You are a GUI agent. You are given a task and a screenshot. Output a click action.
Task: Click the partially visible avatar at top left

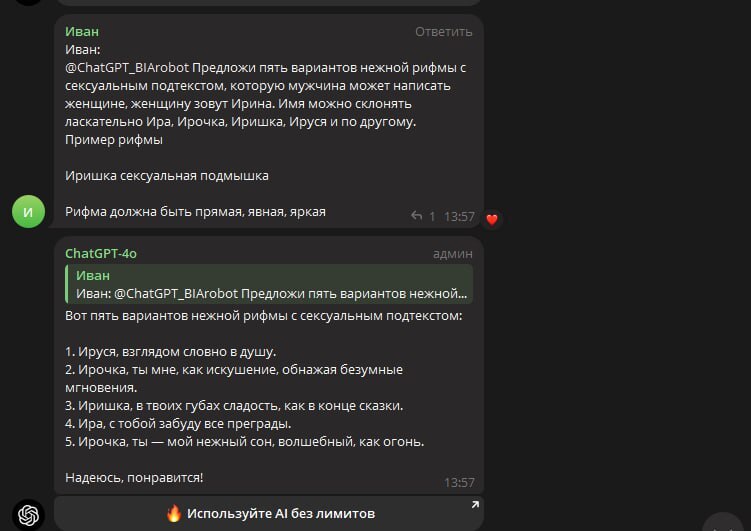(x=28, y=2)
